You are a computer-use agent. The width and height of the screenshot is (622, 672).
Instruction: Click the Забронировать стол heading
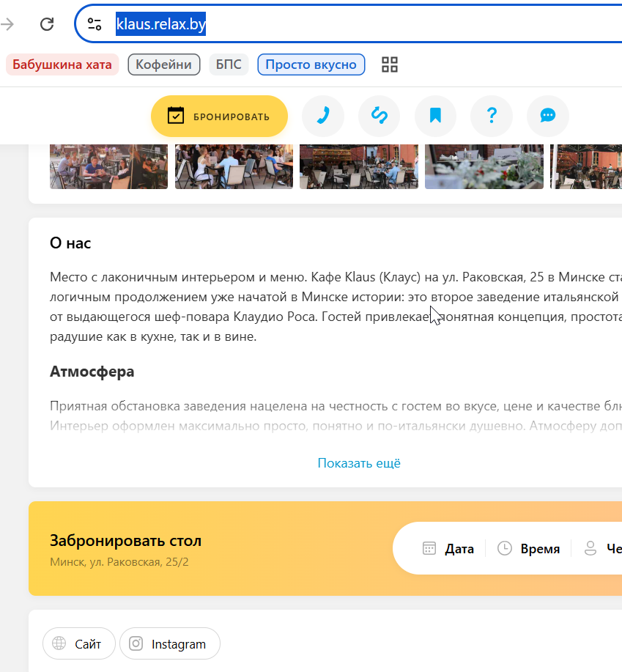[x=125, y=541]
